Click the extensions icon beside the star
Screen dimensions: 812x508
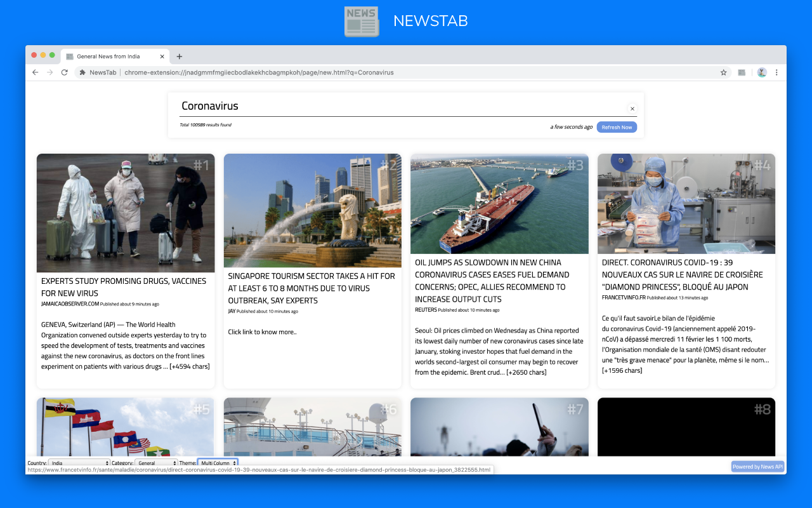[741, 72]
